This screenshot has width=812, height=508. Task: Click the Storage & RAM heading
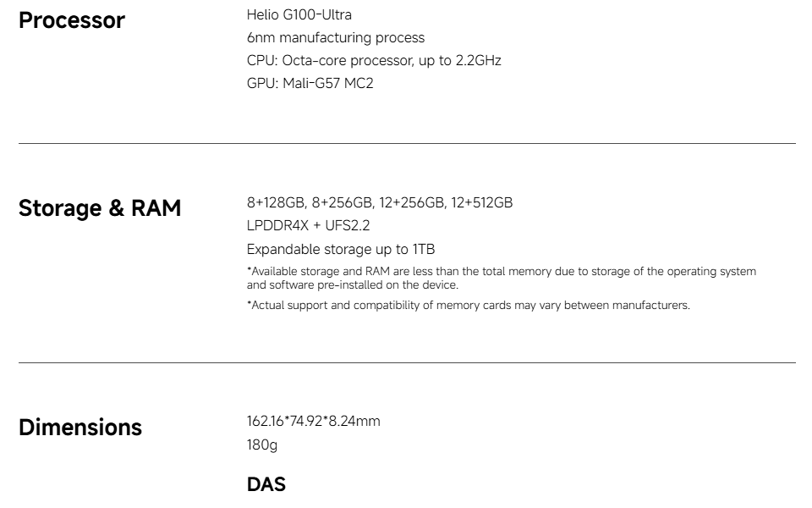(100, 208)
